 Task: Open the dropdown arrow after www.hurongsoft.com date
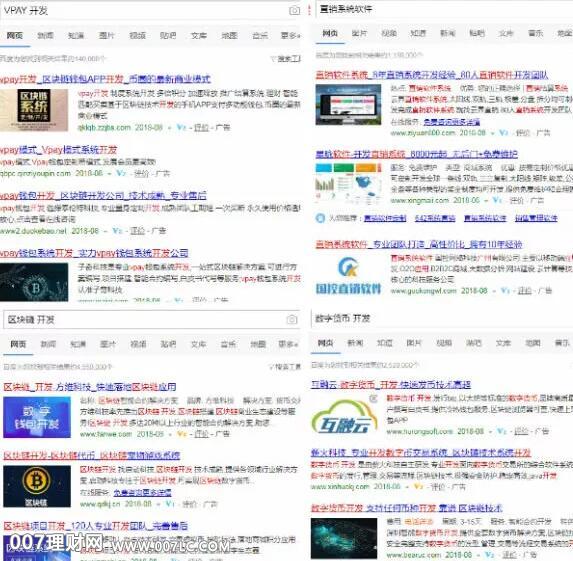point(490,432)
